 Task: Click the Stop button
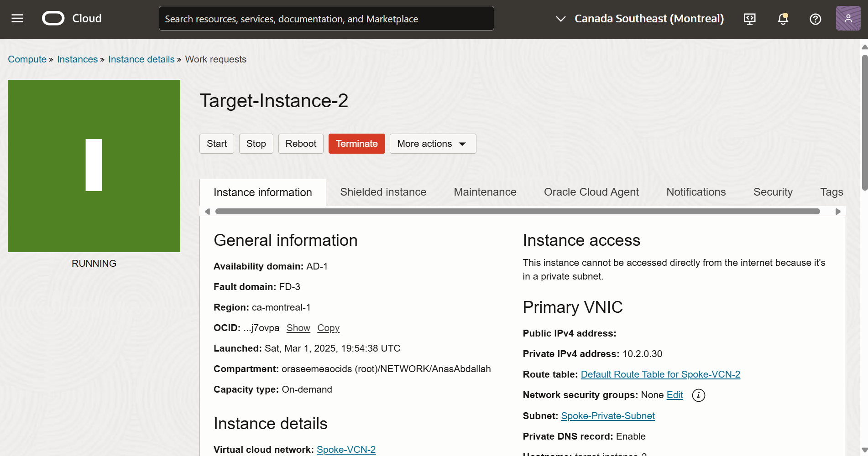(x=256, y=144)
